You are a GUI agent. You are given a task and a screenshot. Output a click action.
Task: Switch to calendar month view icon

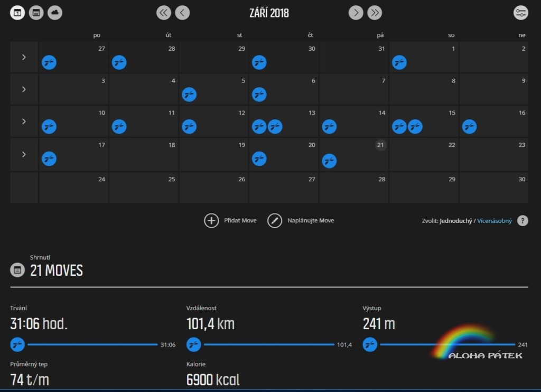tap(17, 13)
